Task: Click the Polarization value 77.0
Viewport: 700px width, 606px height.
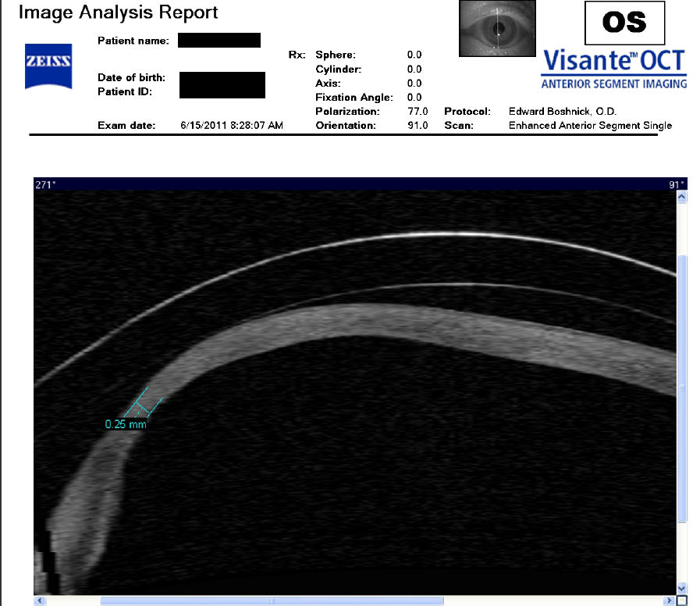Action: point(414,112)
